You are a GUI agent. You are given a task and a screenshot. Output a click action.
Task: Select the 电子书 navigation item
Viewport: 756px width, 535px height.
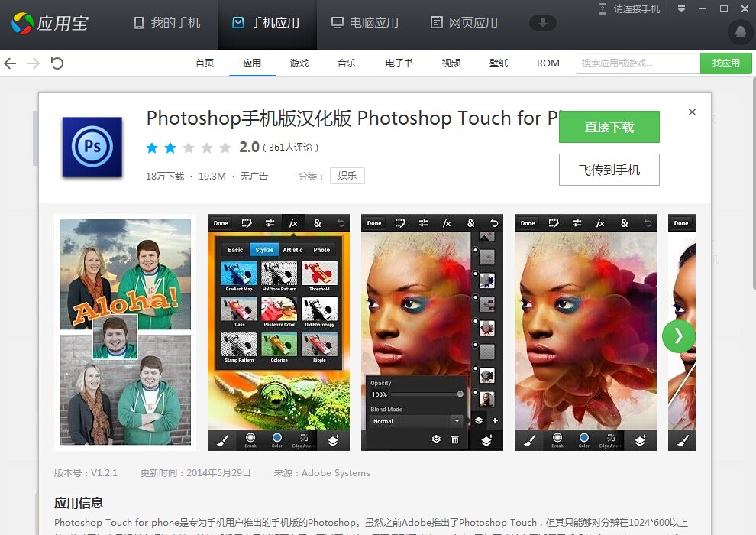tap(399, 63)
